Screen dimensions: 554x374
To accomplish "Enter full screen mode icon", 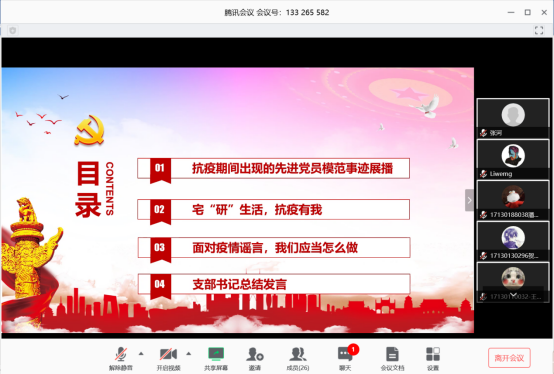I will coord(539,30).
